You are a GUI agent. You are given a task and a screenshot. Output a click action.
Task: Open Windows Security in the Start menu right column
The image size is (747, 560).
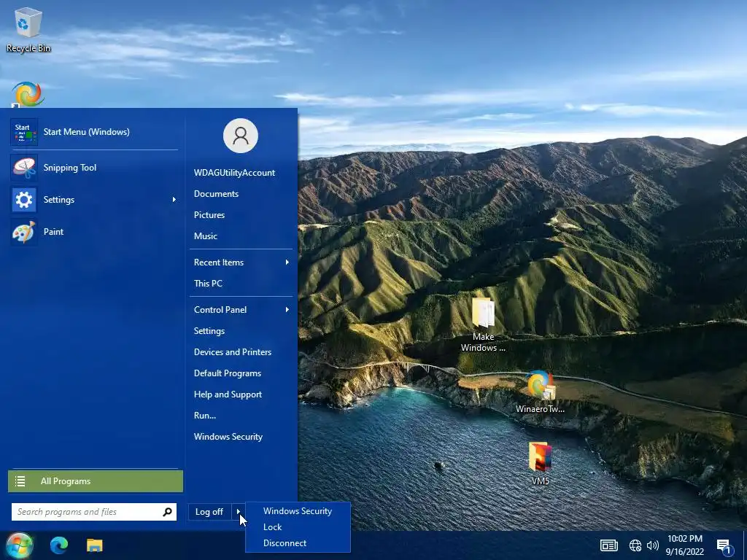(228, 437)
